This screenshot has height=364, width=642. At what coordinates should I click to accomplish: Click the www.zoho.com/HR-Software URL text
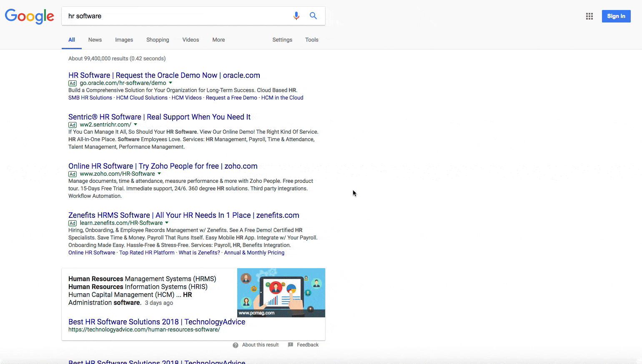click(118, 174)
